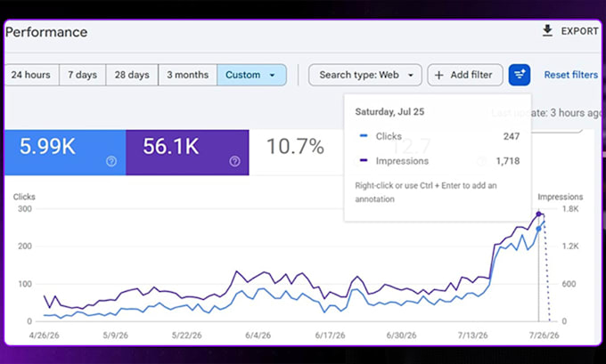The height and width of the screenshot is (364, 606).
Task: Select the 7 days date range
Action: tap(82, 75)
